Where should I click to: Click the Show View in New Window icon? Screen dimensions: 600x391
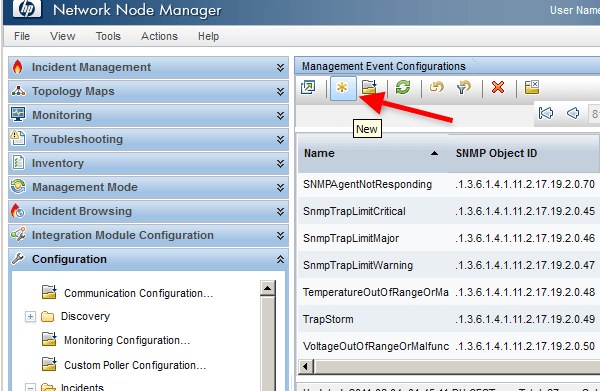(x=308, y=88)
